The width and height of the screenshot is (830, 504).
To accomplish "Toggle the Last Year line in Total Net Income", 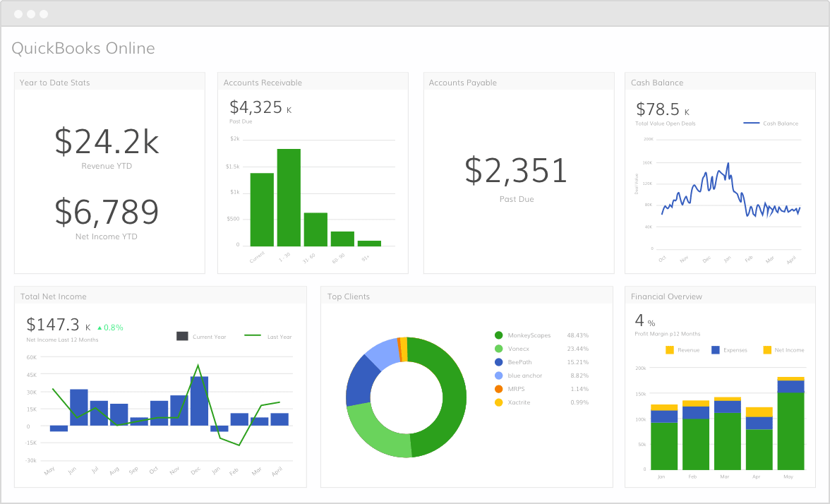I will pyautogui.click(x=253, y=336).
